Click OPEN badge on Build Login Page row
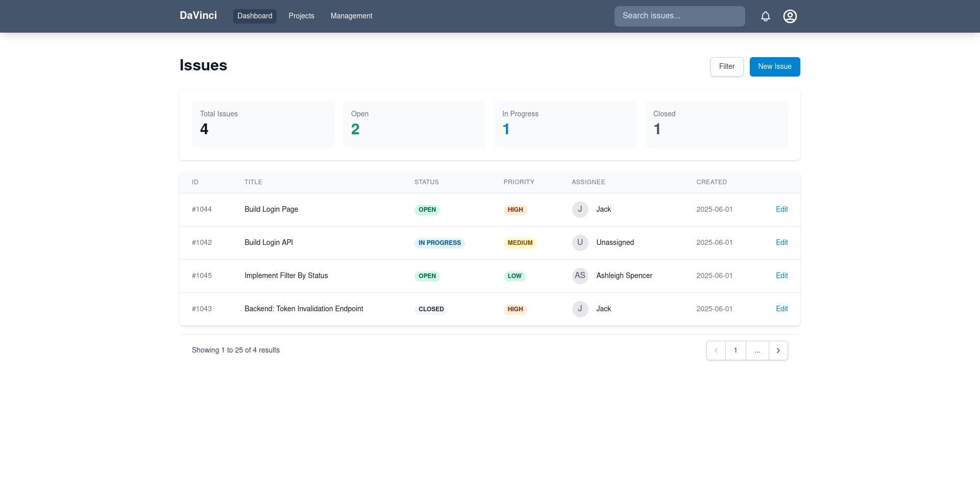 point(427,210)
